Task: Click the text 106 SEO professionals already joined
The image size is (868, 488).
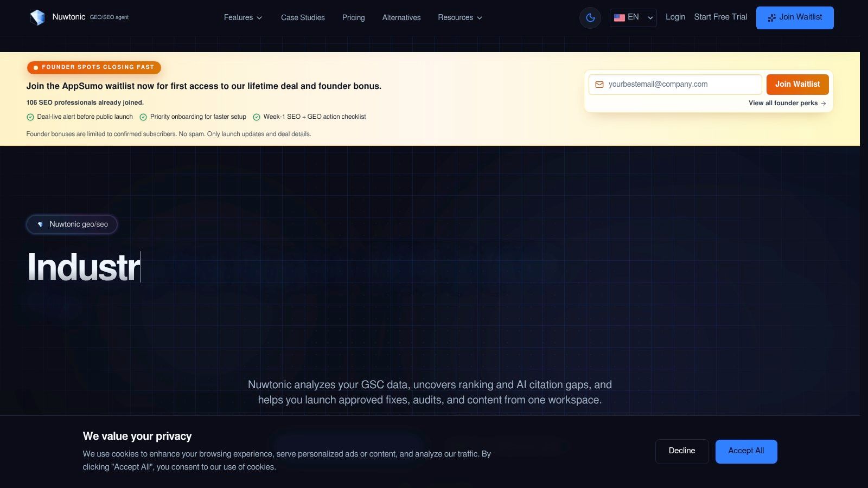Action: (x=85, y=102)
